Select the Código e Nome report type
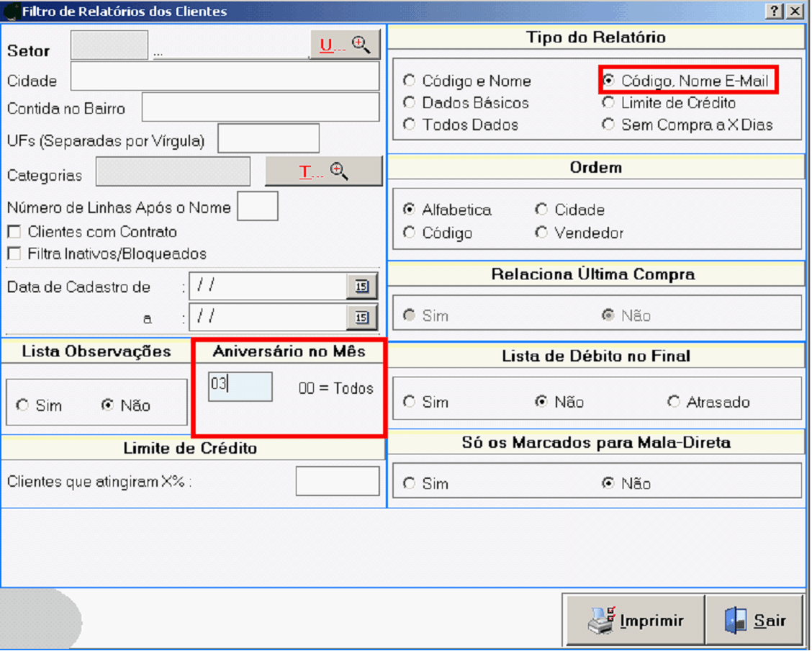 [410, 81]
